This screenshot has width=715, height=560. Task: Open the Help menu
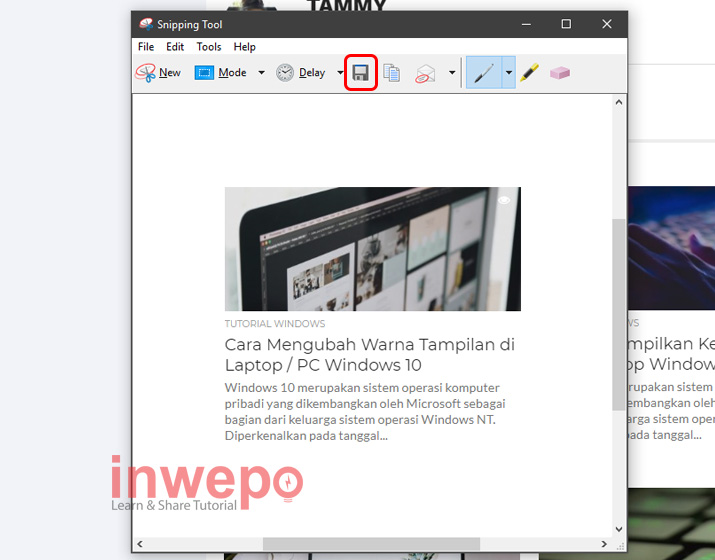pos(245,47)
